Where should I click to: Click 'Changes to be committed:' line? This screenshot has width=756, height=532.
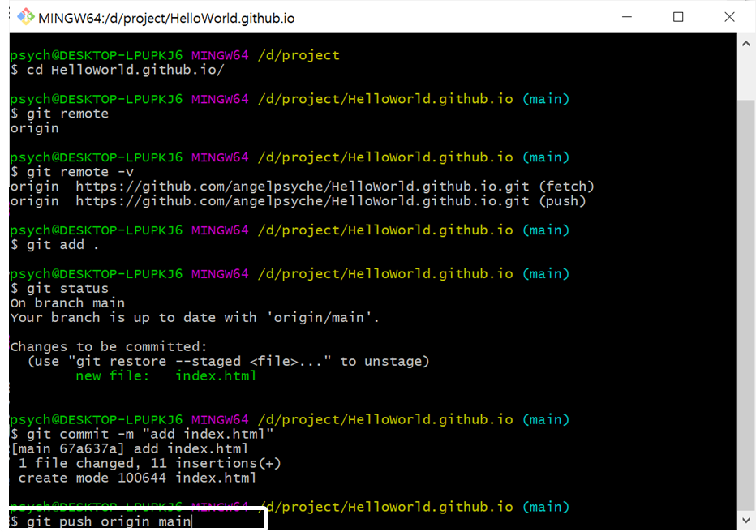pos(109,347)
